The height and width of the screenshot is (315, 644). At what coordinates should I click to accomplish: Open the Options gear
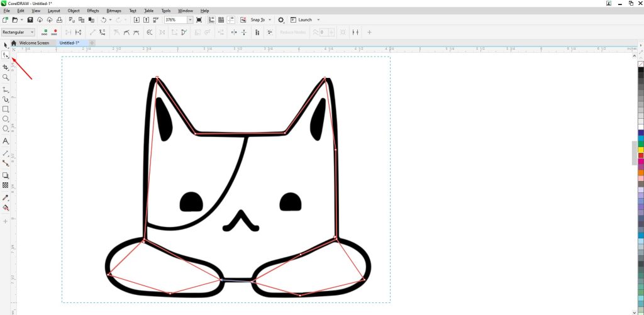point(281,19)
